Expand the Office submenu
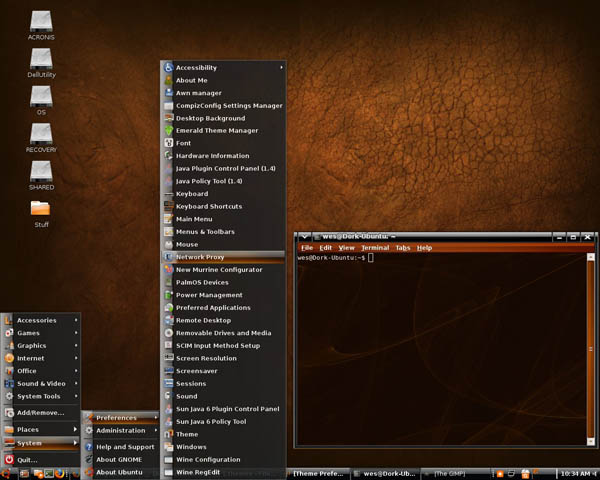The width and height of the screenshot is (600, 480). click(x=41, y=371)
